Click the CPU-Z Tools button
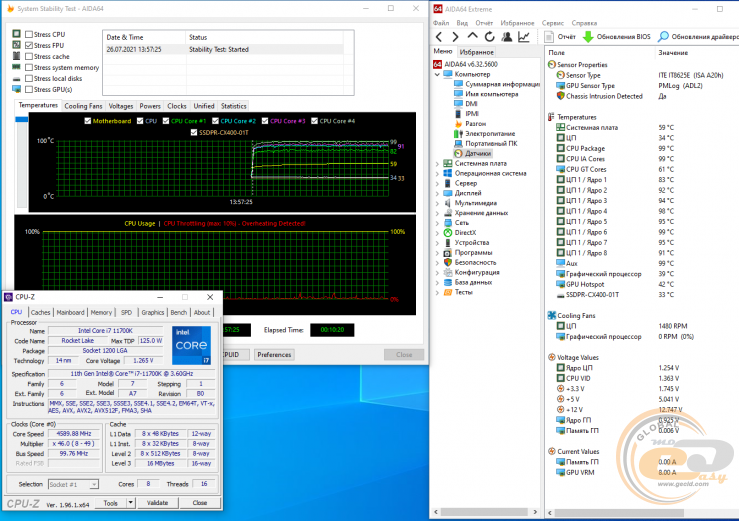Image resolution: width=739 pixels, height=521 pixels. point(111,503)
